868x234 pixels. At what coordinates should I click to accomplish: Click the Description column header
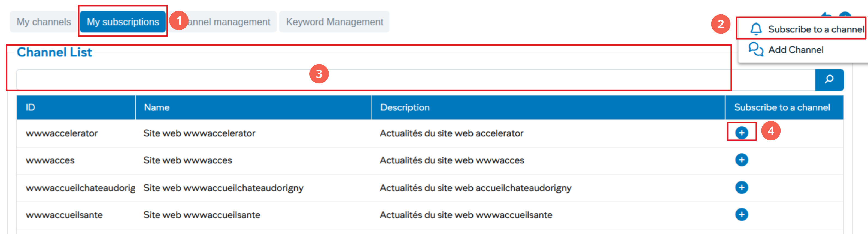(x=405, y=107)
